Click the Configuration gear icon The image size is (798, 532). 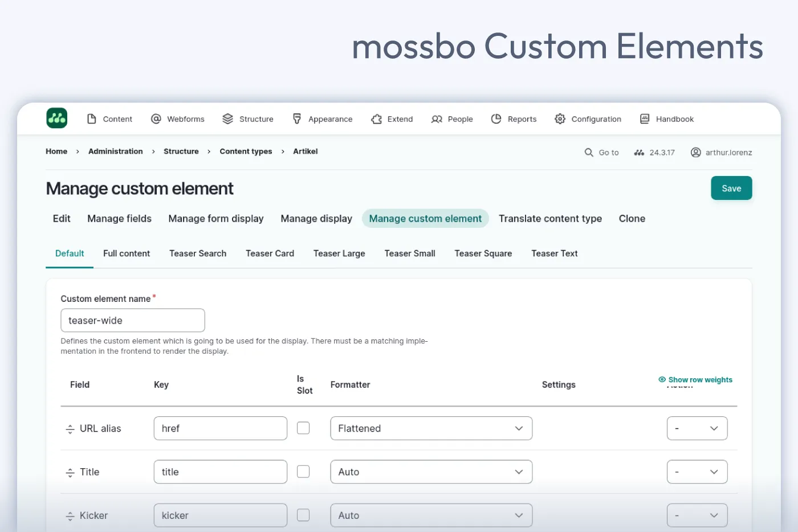point(560,118)
